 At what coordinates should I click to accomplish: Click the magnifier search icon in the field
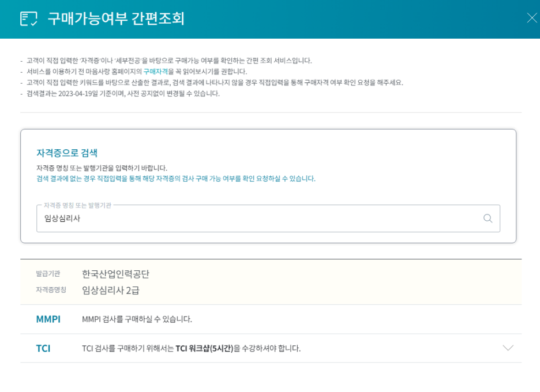coord(487,218)
